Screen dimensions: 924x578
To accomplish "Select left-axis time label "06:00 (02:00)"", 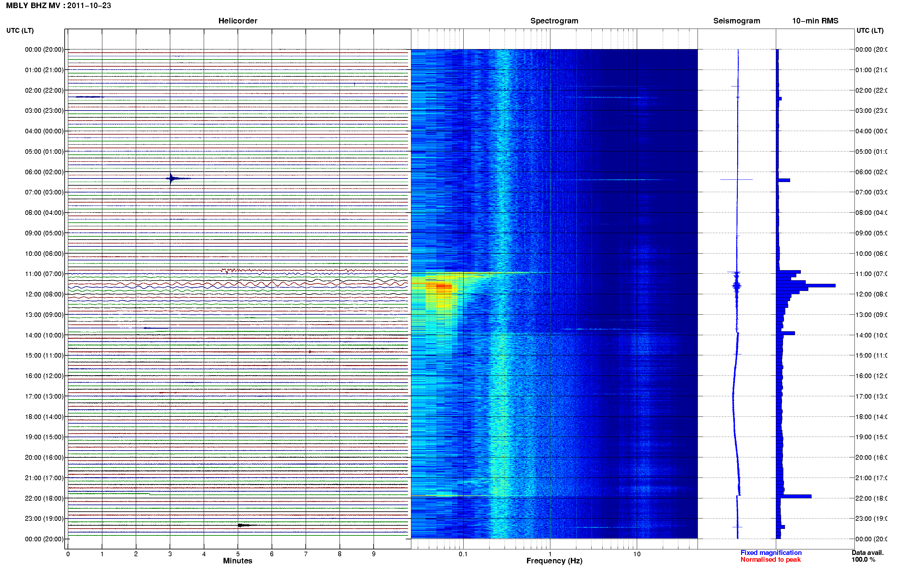I will [44, 172].
